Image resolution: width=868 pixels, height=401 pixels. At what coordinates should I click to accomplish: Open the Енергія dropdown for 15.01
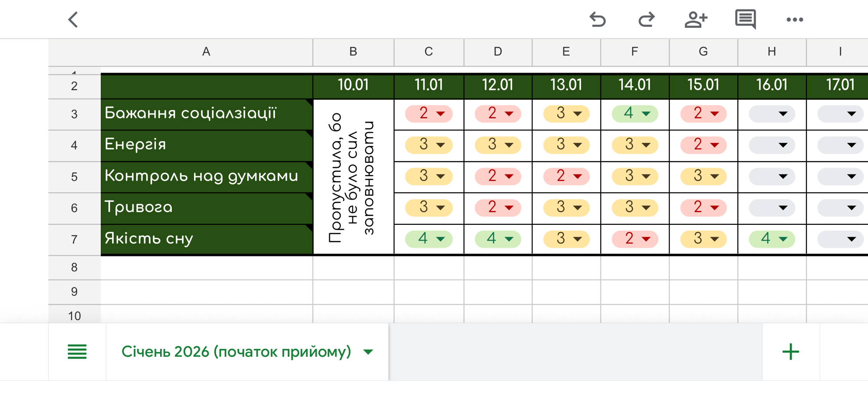click(x=703, y=145)
